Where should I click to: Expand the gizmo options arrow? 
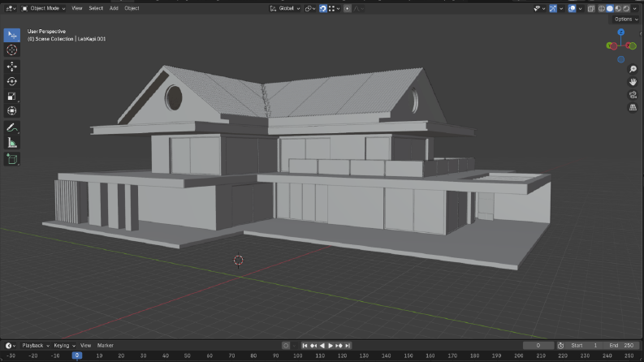click(561, 8)
